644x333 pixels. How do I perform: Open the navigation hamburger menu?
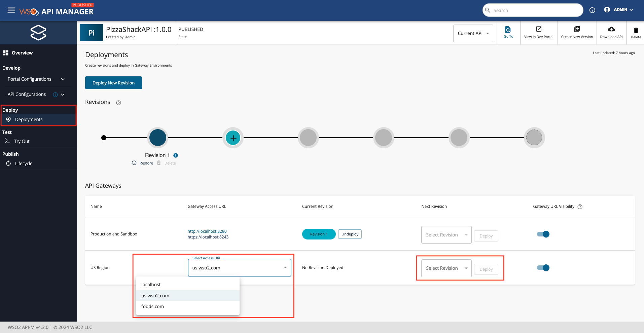coord(11,10)
